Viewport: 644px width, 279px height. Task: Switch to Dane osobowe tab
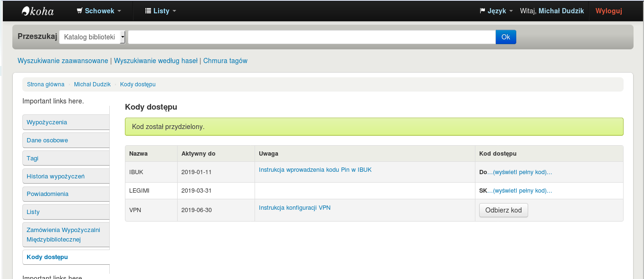click(47, 140)
